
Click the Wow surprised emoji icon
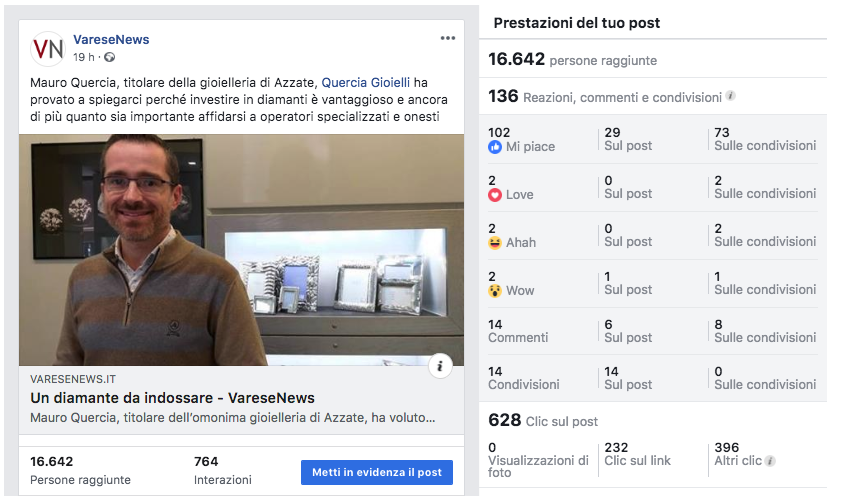pyautogui.click(x=495, y=291)
